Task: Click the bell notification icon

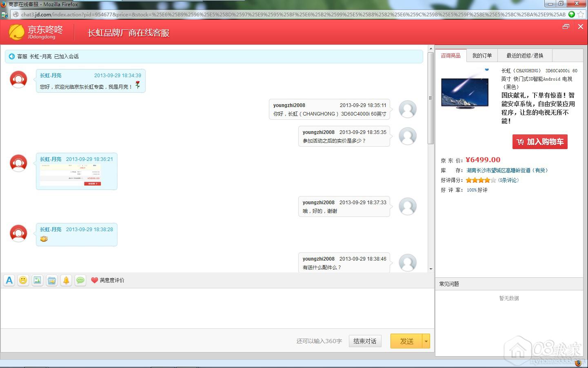Action: (66, 280)
